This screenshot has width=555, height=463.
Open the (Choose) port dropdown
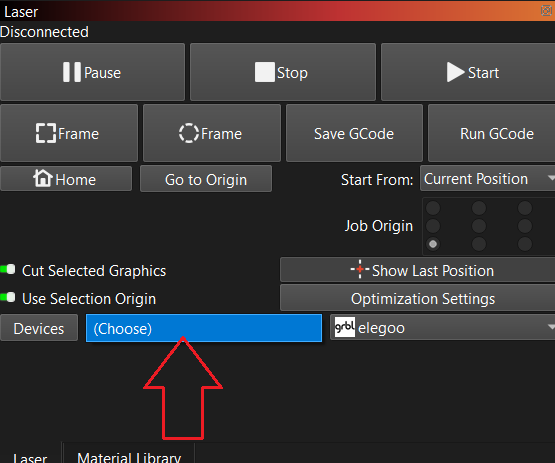click(x=204, y=328)
